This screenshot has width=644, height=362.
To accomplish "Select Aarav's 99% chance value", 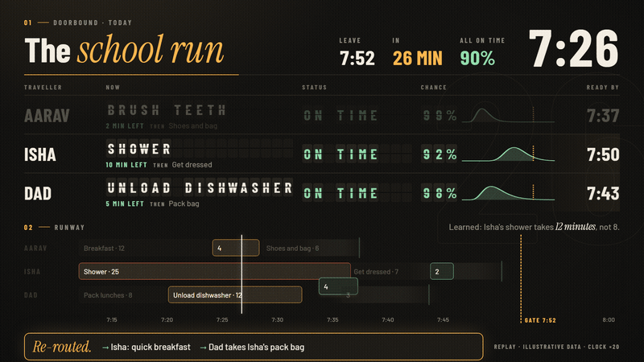I will point(440,116).
